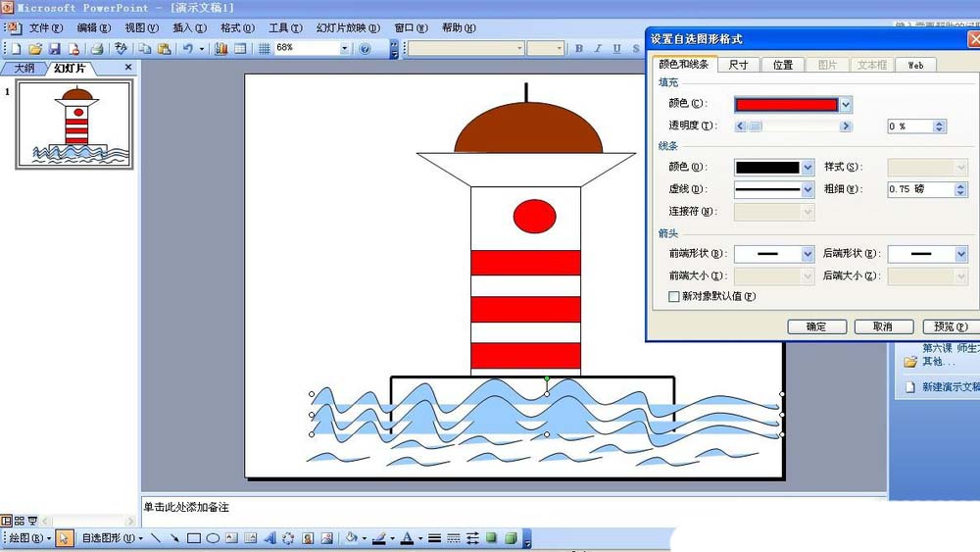The height and width of the screenshot is (552, 980).
Task: Select the Rectangle tool in drawing toolbar
Action: (194, 538)
